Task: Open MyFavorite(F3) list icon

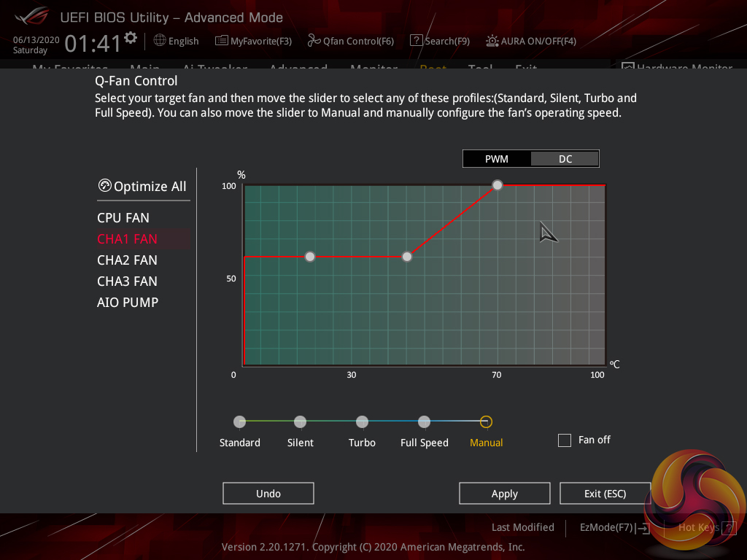Action: pos(221,41)
